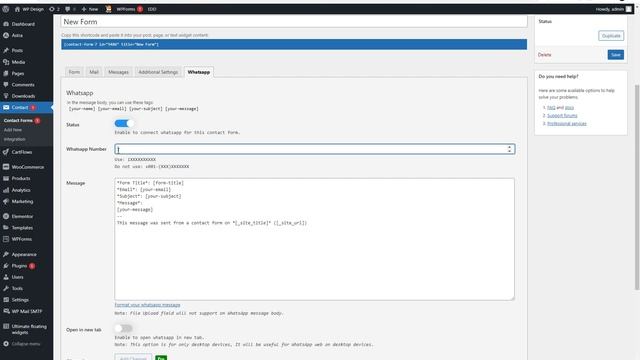Open Integration under Contact menu
The image size is (640, 360).
(15, 139)
